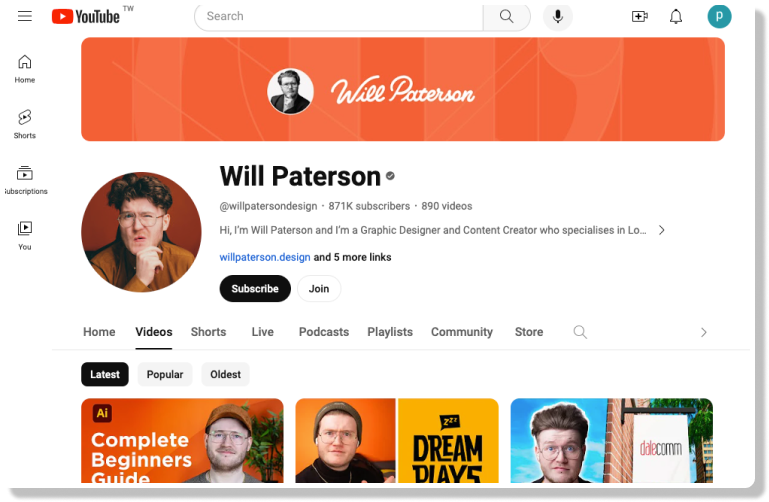Open Subscriptions in the sidebar
769x502 pixels.
click(x=25, y=180)
